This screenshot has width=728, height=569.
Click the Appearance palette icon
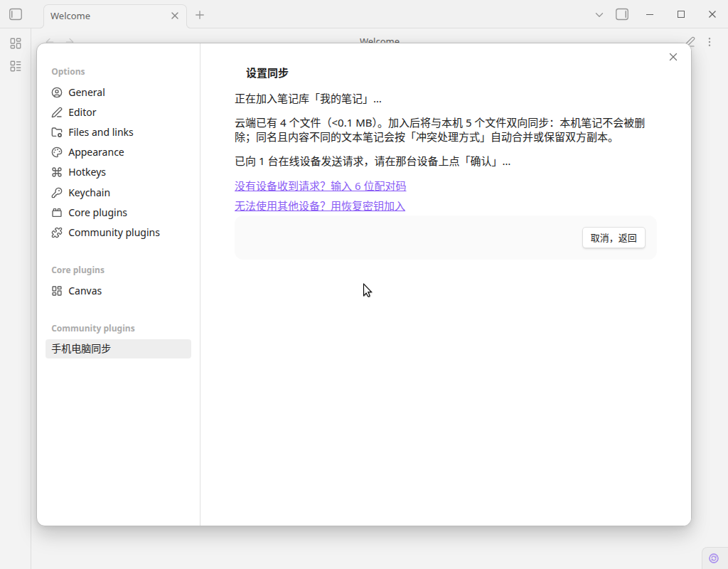pyautogui.click(x=57, y=152)
